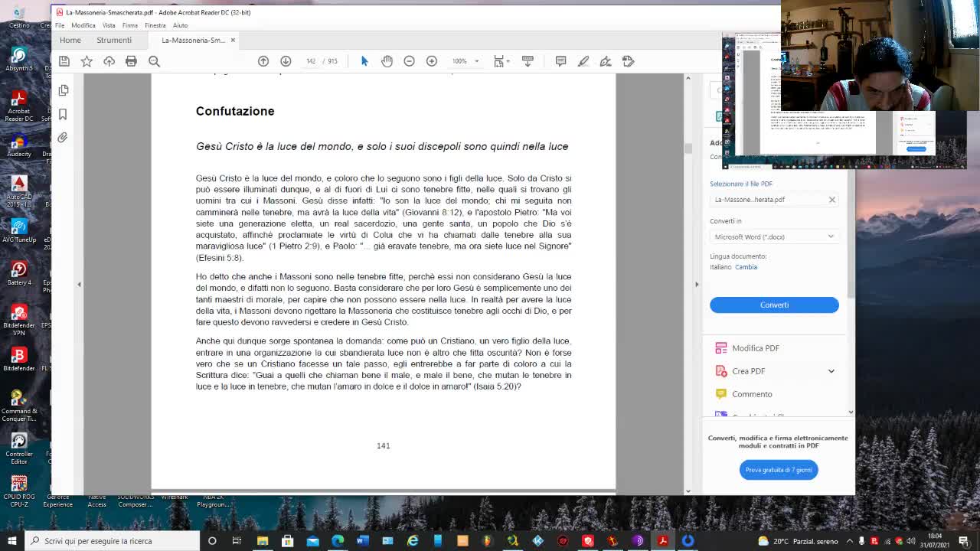Go to previous page arrow
The width and height of the screenshot is (980, 551).
click(x=263, y=61)
